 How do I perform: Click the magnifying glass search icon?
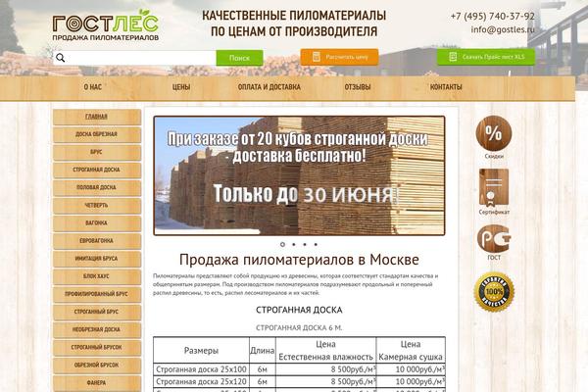click(61, 58)
